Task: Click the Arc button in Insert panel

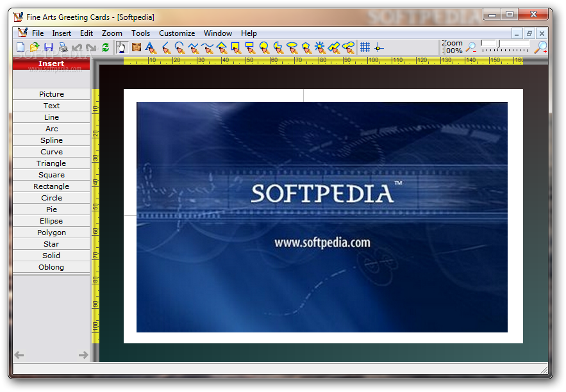Action: [x=51, y=129]
